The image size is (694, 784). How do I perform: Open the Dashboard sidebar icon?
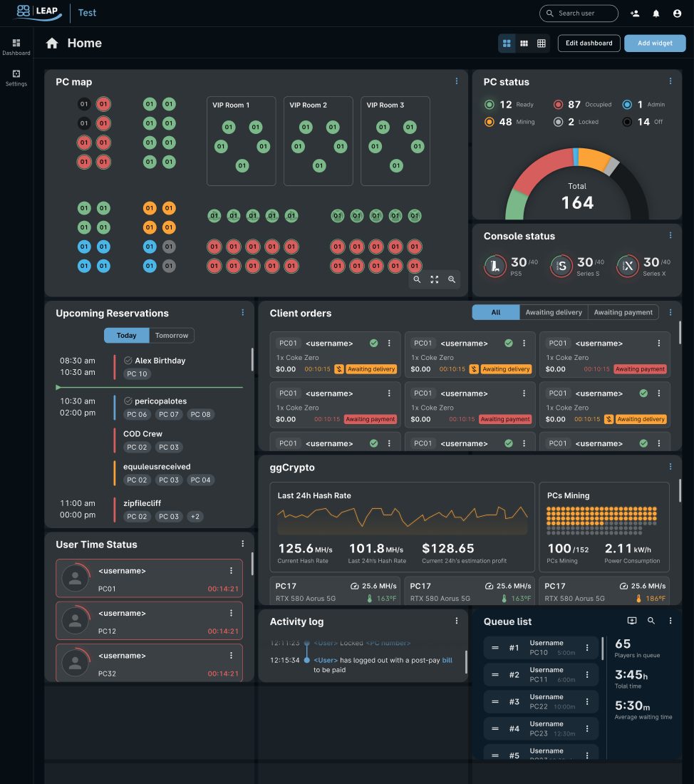coord(16,46)
